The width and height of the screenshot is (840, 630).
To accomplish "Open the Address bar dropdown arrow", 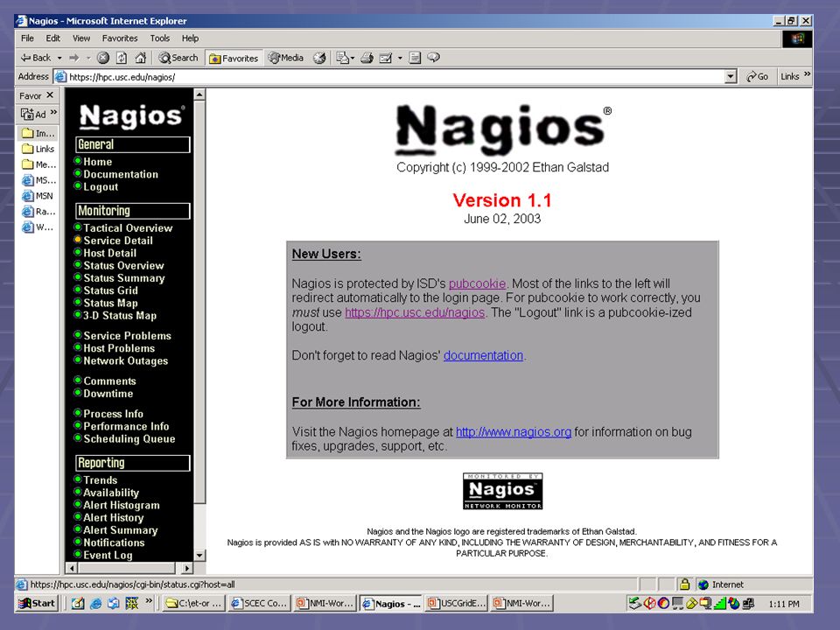I will pyautogui.click(x=731, y=77).
